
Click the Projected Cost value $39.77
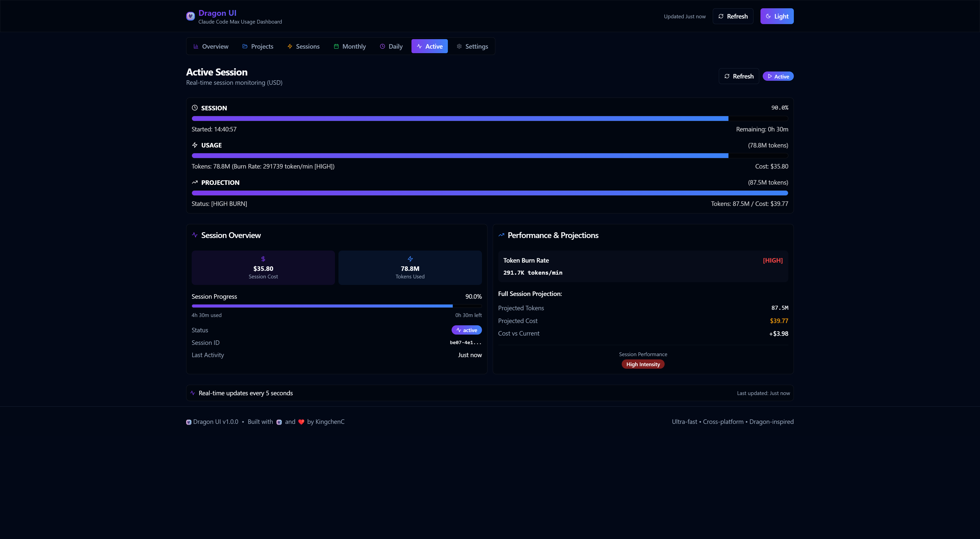(x=779, y=321)
